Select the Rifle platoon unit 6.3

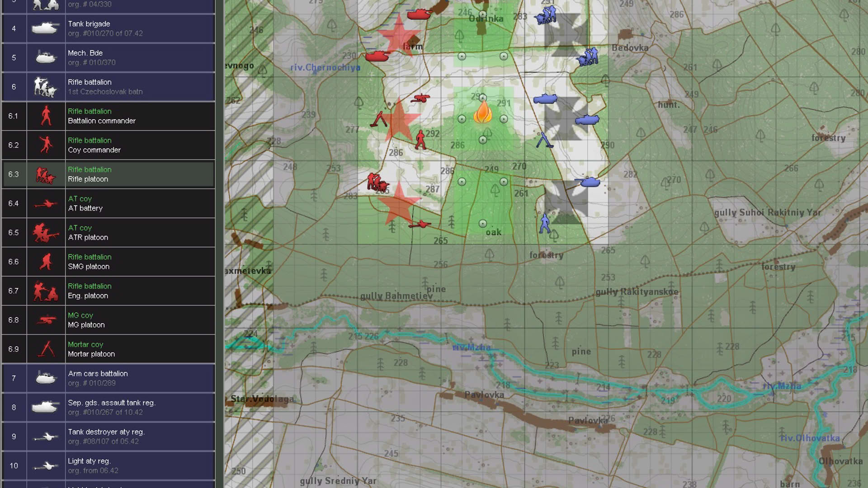pyautogui.click(x=108, y=174)
